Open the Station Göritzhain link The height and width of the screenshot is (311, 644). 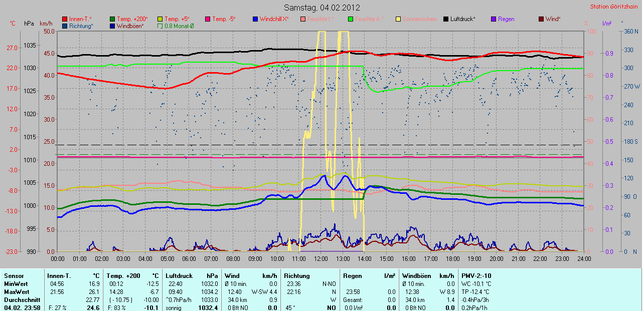[614, 7]
